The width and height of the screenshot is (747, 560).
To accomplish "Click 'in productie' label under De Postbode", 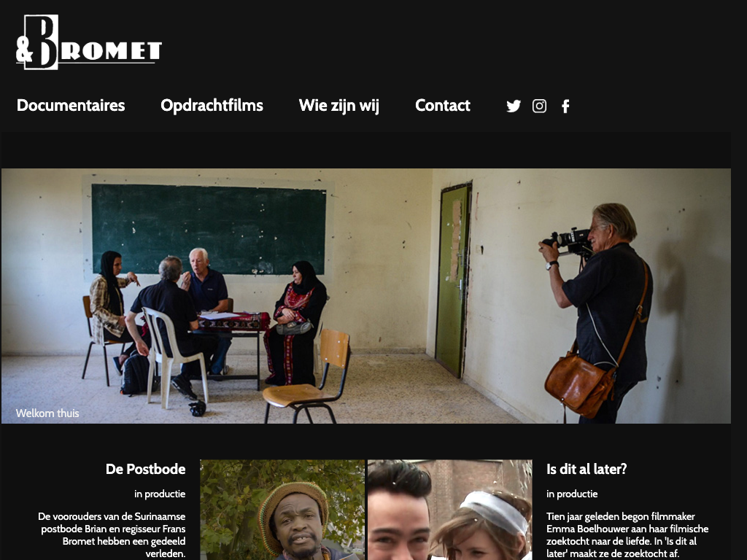I will click(160, 494).
